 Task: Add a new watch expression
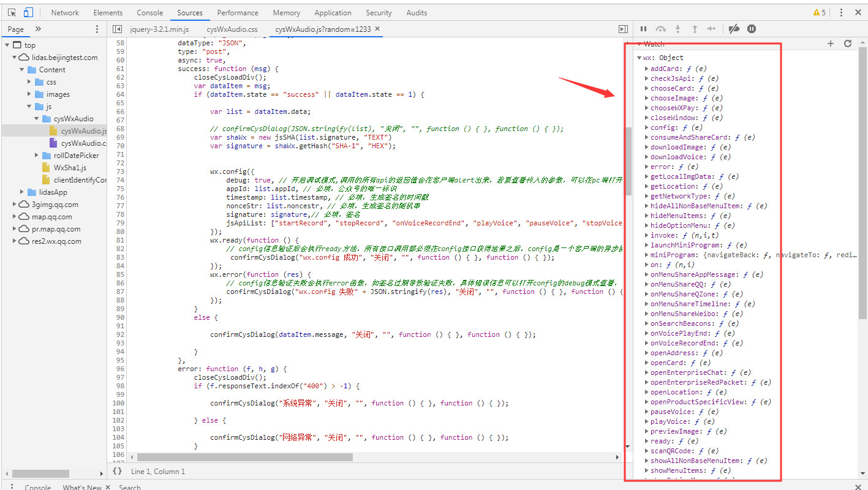[x=831, y=43]
